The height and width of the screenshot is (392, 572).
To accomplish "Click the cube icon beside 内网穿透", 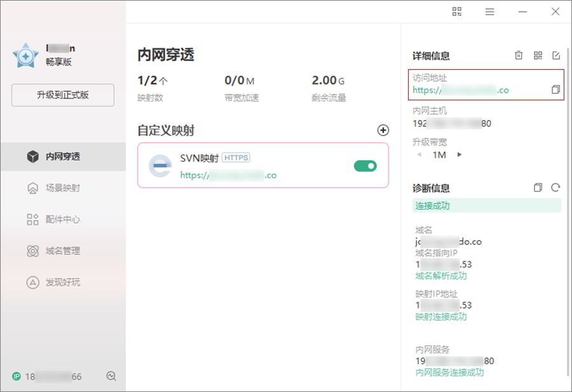I will (33, 156).
